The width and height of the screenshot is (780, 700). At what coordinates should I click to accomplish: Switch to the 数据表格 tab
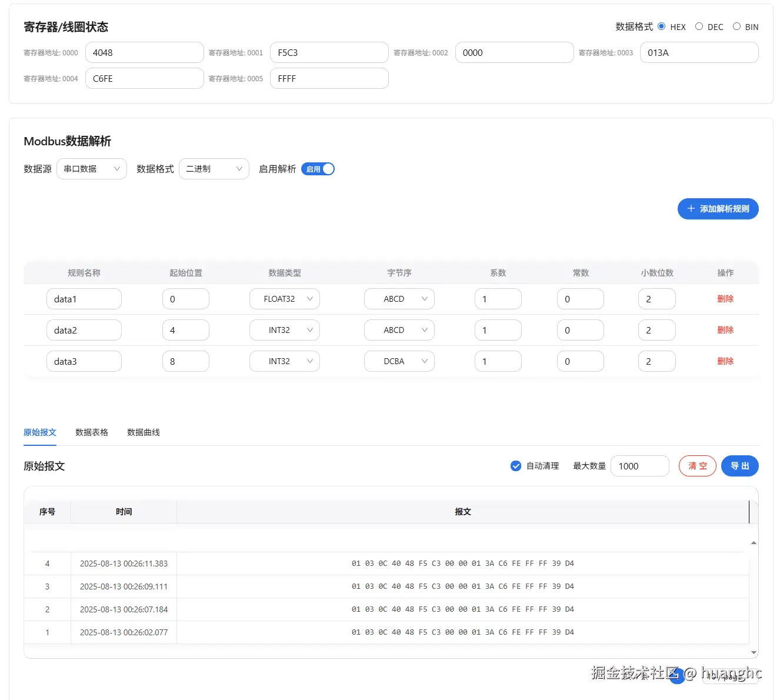pos(92,432)
